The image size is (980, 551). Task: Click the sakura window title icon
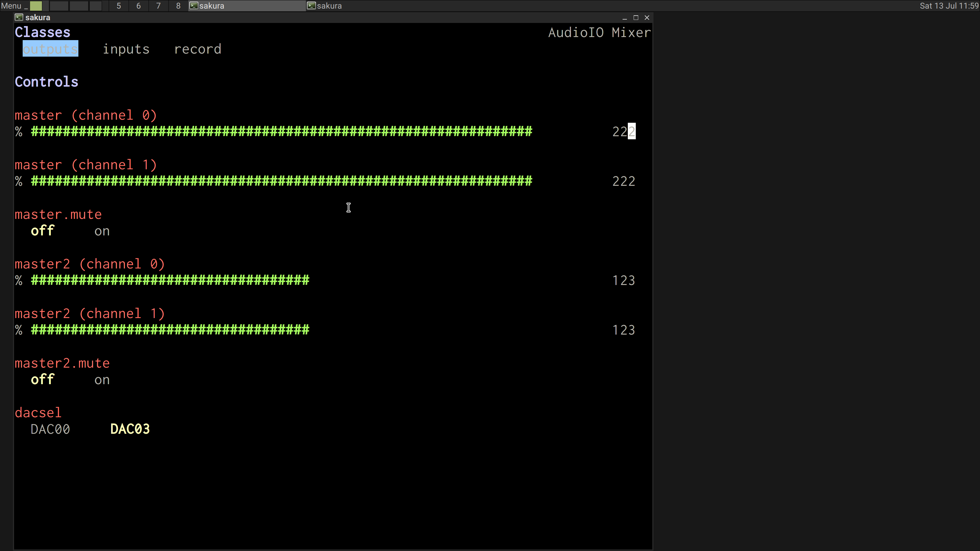click(19, 17)
